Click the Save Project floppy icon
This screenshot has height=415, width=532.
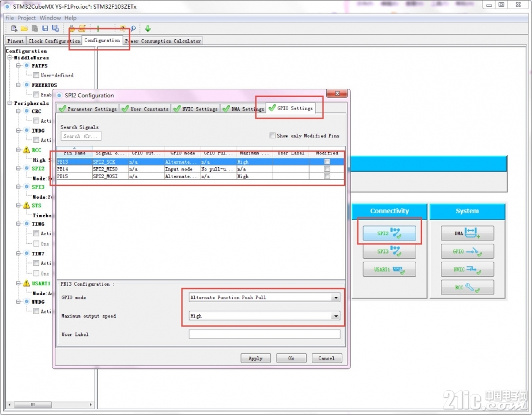pyautogui.click(x=45, y=28)
